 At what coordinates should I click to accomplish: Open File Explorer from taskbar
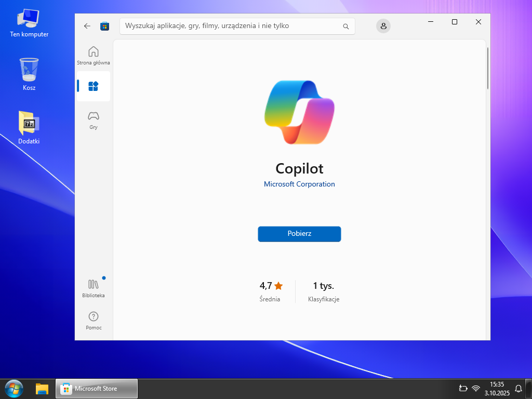[x=42, y=388]
